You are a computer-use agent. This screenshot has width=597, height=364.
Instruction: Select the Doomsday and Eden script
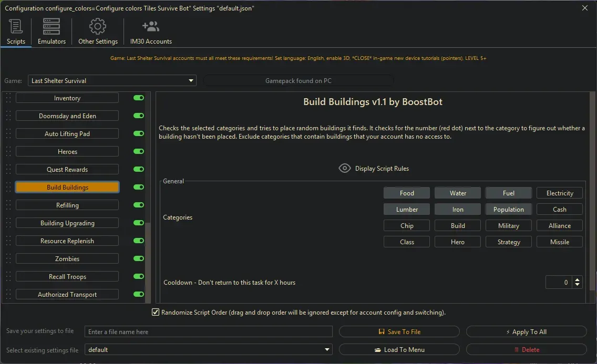pyautogui.click(x=67, y=116)
